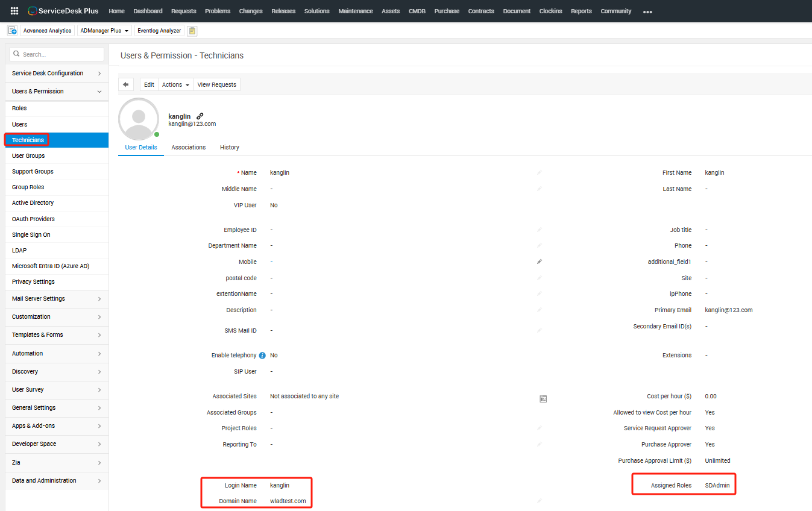
Task: Click the quick create new request icon
Action: [12, 31]
